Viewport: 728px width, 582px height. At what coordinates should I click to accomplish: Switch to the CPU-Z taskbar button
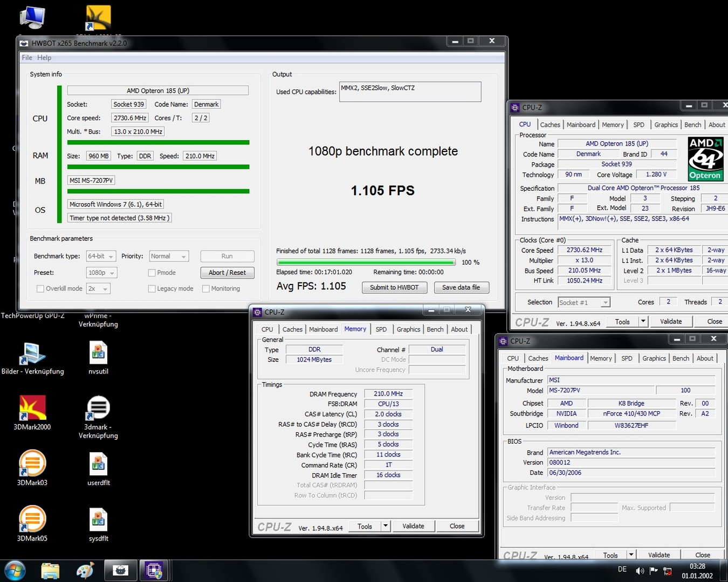[x=154, y=571]
